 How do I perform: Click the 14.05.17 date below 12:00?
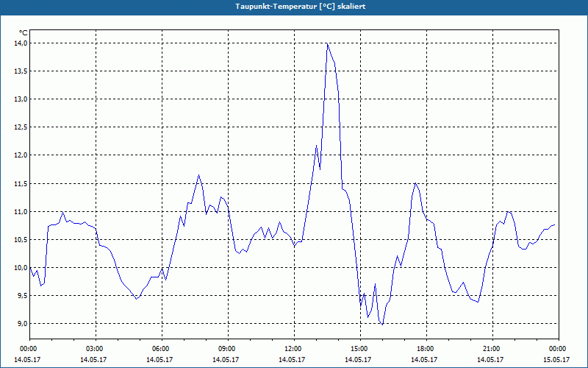[x=292, y=359]
